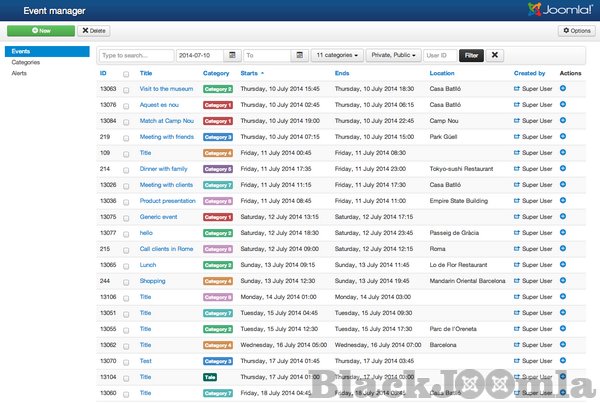Screen dimensions: 600x404
Task: Open the start date calendar picker
Action: (232, 56)
